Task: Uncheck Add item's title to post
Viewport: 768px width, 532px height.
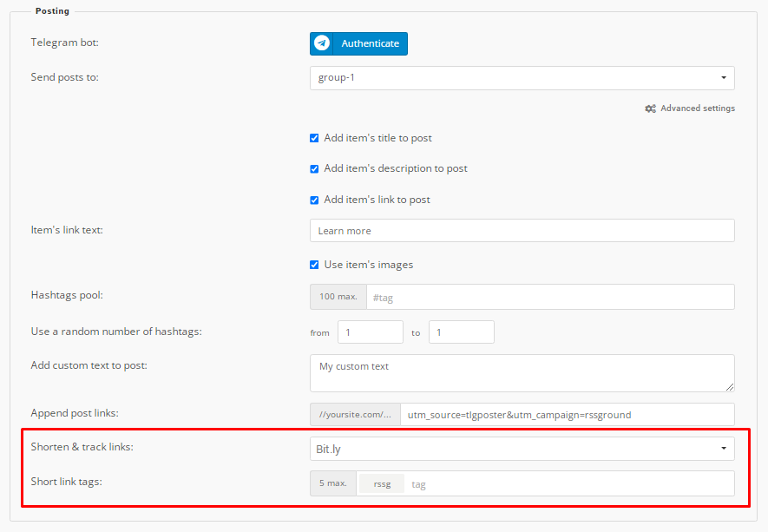Action: (x=314, y=138)
